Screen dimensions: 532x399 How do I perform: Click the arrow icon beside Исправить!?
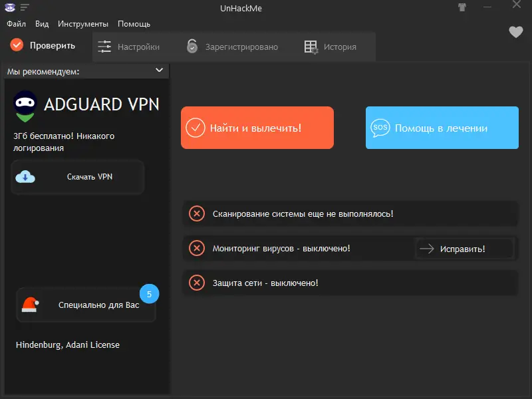pos(427,249)
